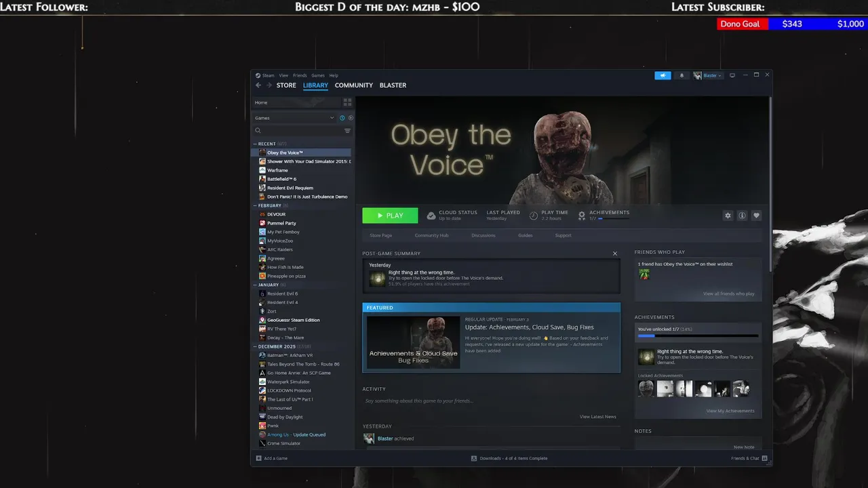The width and height of the screenshot is (868, 488).
Task: Click Among Us - Update Queued entry
Action: click(296, 434)
